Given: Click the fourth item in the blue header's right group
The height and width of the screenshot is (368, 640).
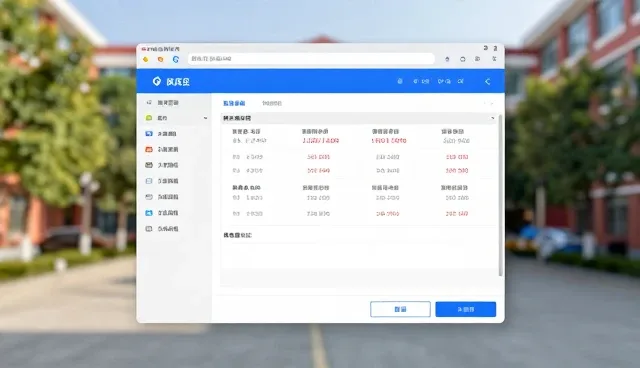Looking at the screenshot, I should [460, 81].
